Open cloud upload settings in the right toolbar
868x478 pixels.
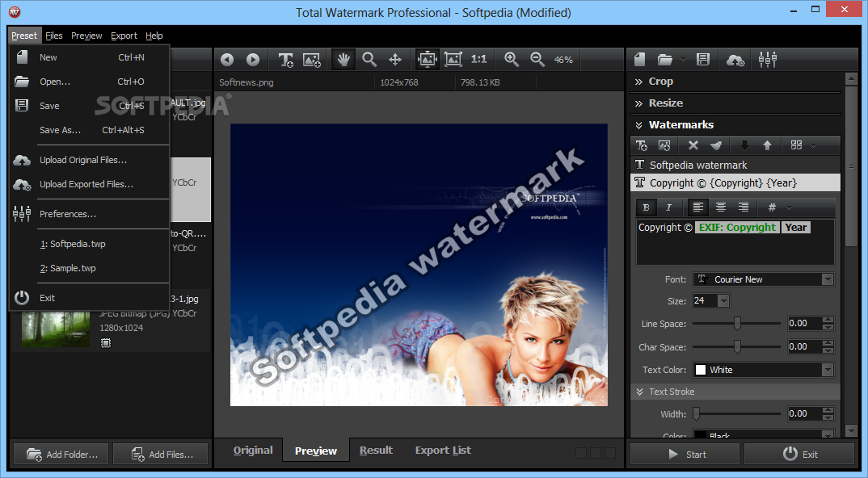point(735,59)
